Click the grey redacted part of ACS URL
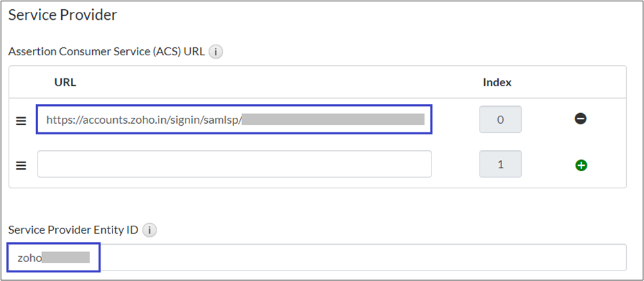The height and width of the screenshot is (281, 644). coord(334,120)
